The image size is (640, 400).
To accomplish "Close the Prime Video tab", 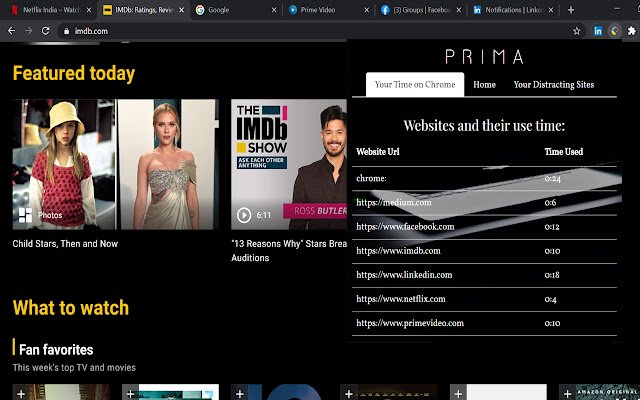I will 367,10.
